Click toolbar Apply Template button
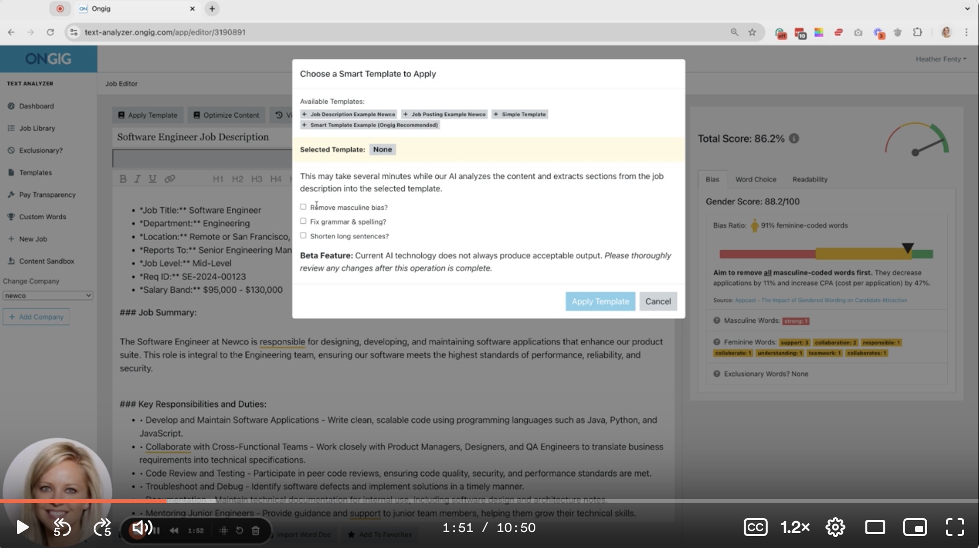This screenshot has height=548, width=980. click(x=148, y=115)
